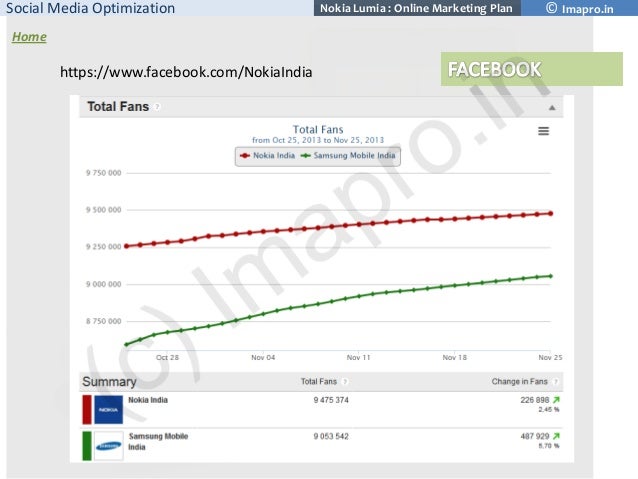Viewport: 638px width, 479px height.
Task: Click the help icon next to Change in Fans
Action: 556,382
